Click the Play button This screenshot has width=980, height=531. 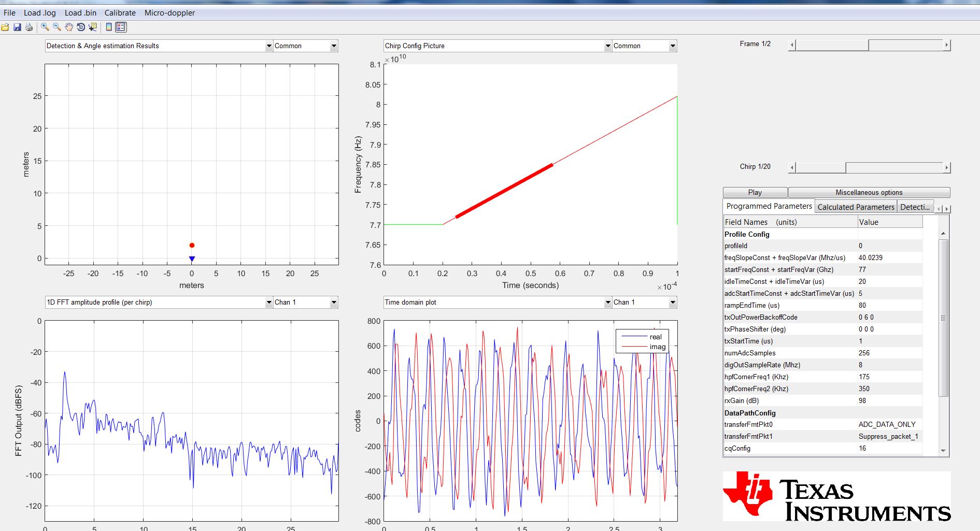point(755,193)
